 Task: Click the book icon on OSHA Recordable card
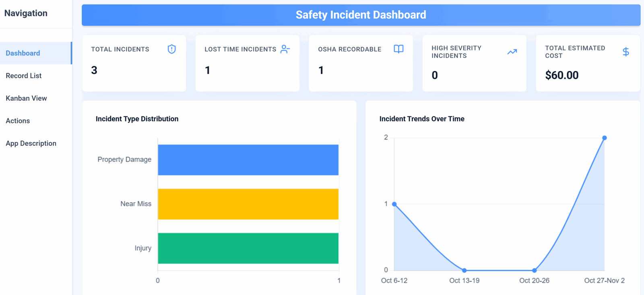click(x=398, y=49)
